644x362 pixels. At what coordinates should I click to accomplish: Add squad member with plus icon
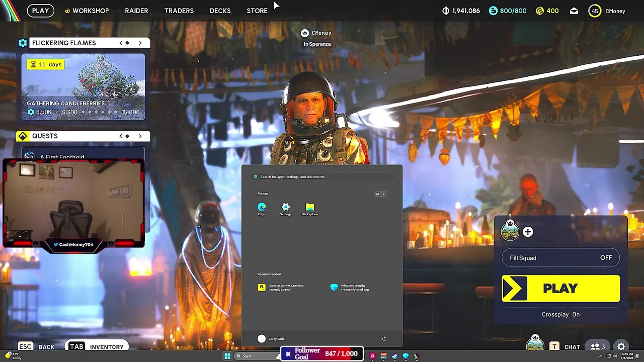coord(528,232)
